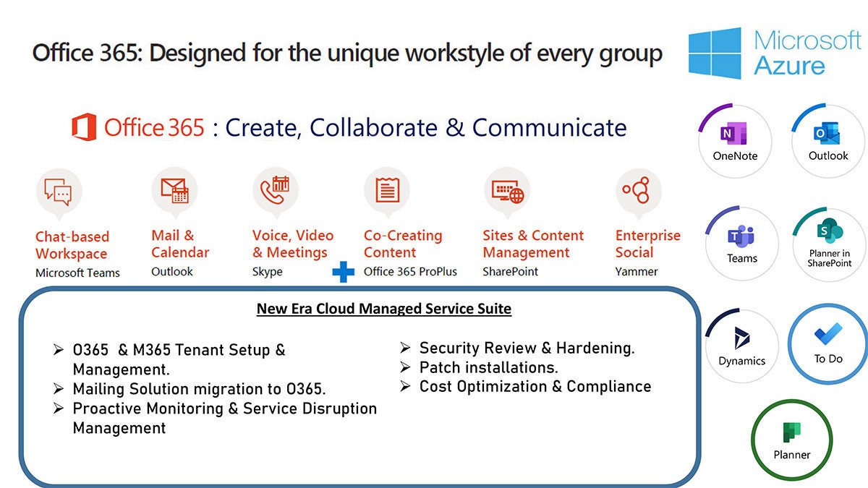The height and width of the screenshot is (488, 868).
Task: Select the Chat-based Workspace bubble icon
Action: click(59, 192)
